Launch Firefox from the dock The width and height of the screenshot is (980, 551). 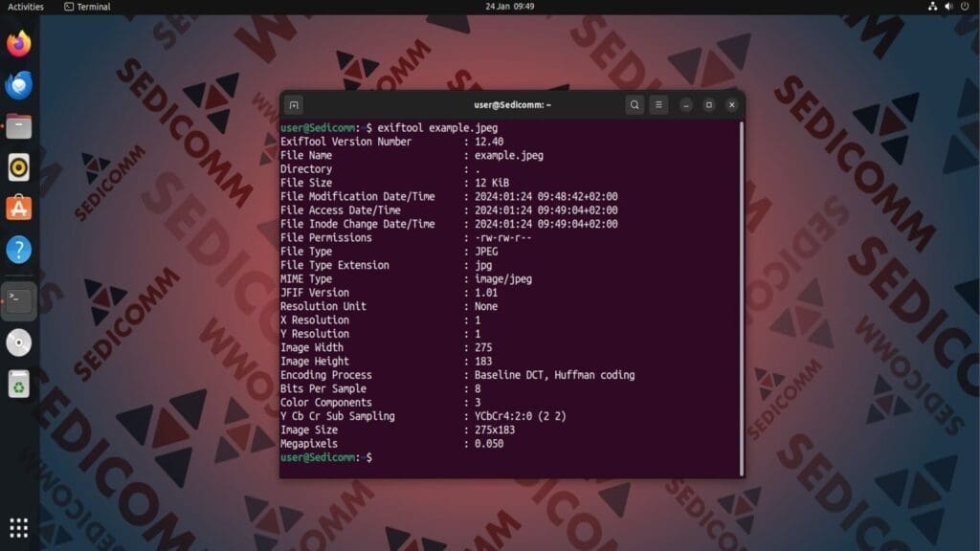(x=17, y=46)
